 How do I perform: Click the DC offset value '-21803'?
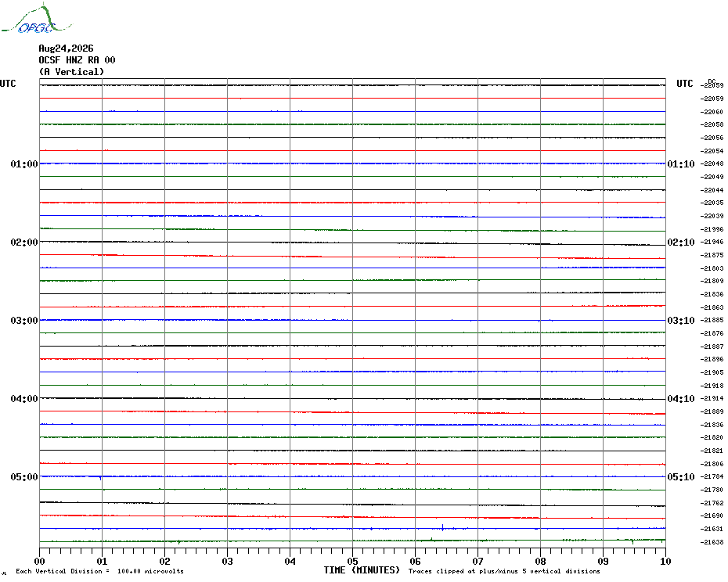pos(712,268)
